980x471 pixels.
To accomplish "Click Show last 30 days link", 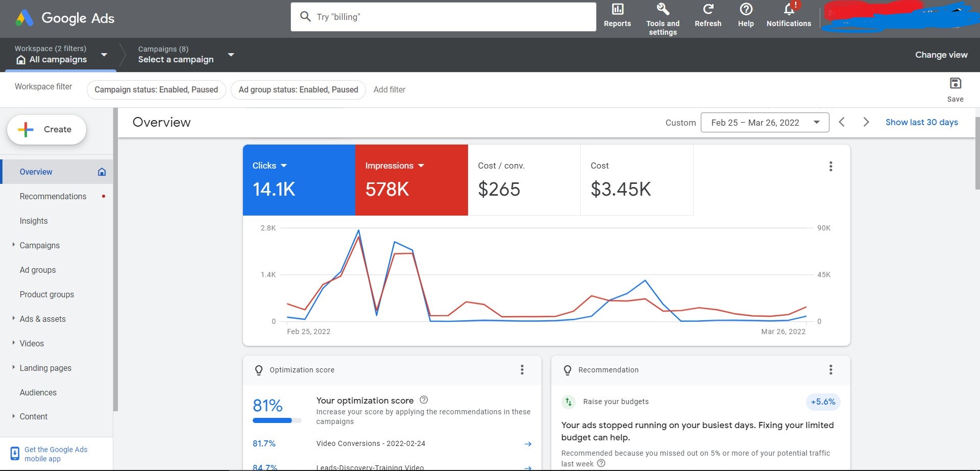I will (921, 123).
